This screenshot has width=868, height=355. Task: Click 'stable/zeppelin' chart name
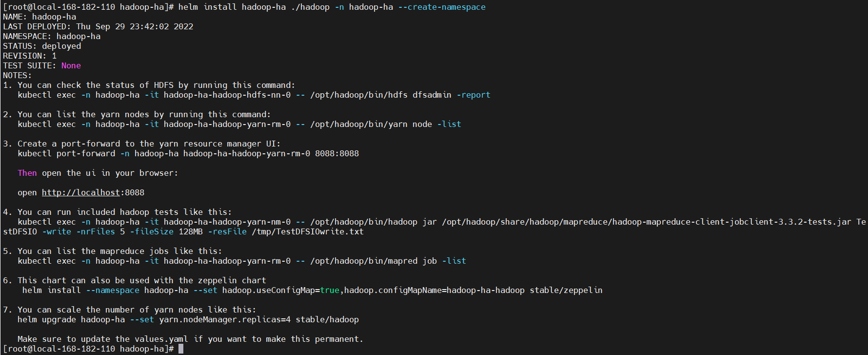pos(566,290)
